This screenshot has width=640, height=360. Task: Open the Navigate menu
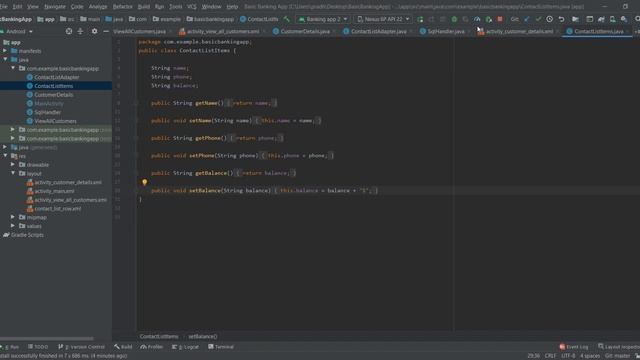(x=55, y=7)
